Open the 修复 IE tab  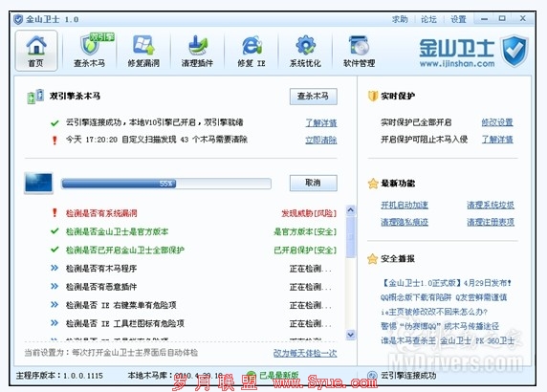click(x=252, y=51)
